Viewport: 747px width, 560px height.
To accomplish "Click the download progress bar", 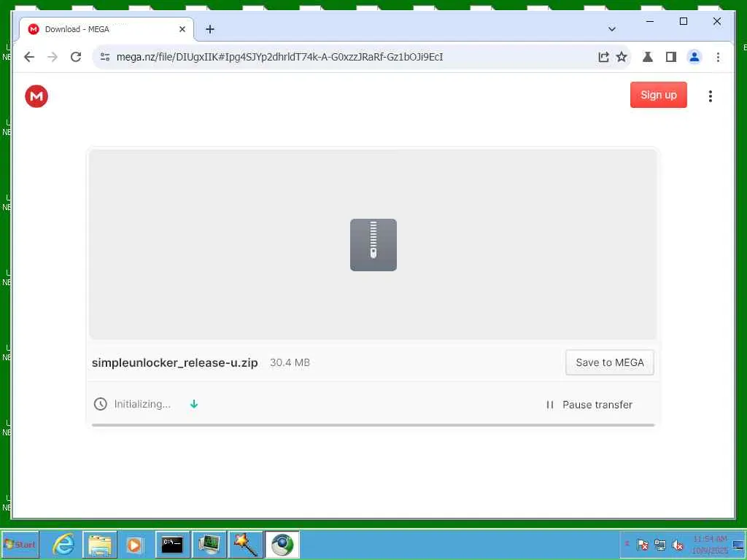I will coord(373,425).
